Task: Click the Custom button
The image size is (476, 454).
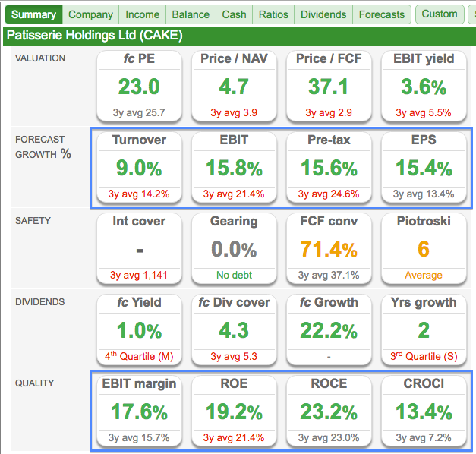Action: point(440,14)
